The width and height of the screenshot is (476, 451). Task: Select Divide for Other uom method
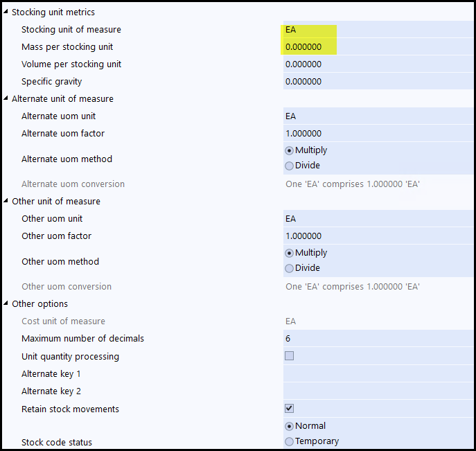[290, 268]
